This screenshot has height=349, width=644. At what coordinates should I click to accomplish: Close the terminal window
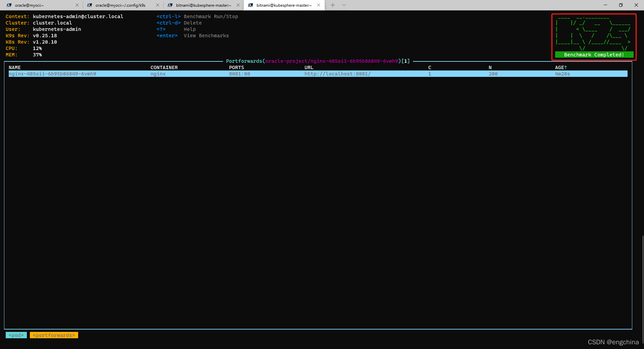(636, 5)
